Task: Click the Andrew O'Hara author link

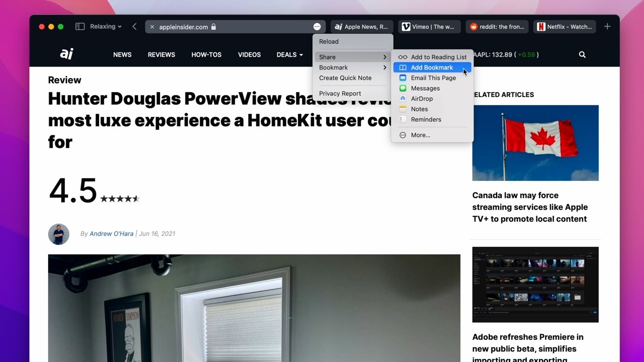Action: coord(111,234)
